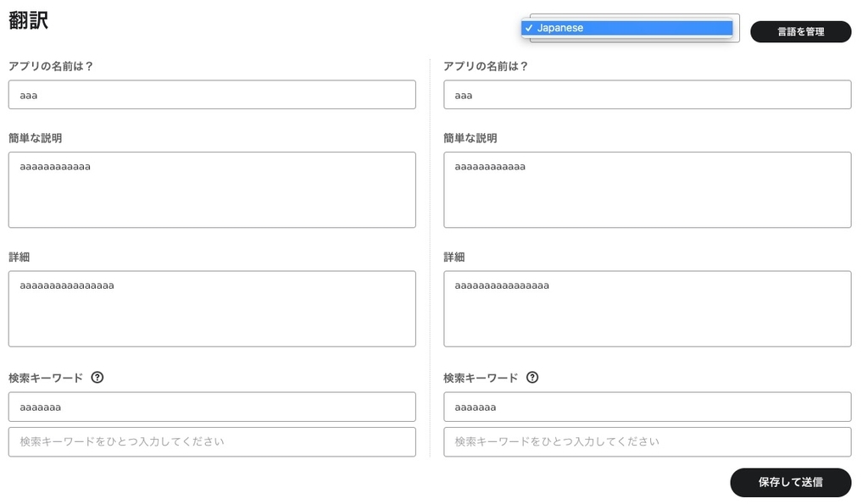Focus the right 簡単な説明 text area
Viewport: 868px width, 504px height.
(x=646, y=189)
